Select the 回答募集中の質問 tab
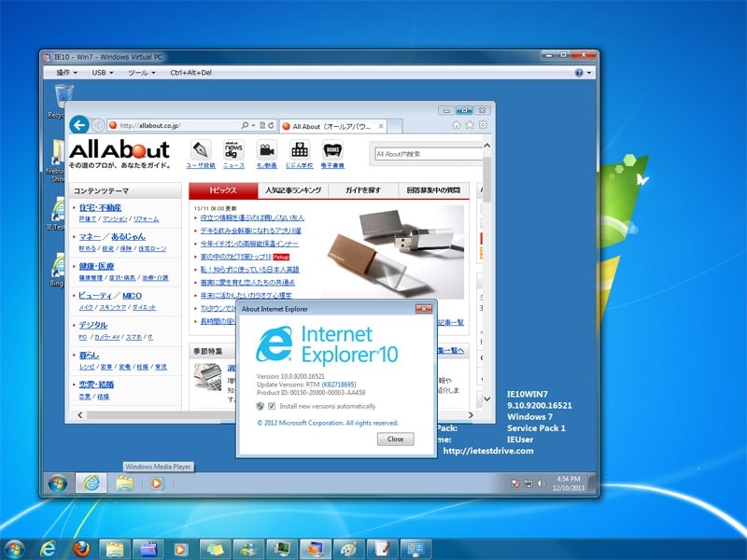Image resolution: width=747 pixels, height=560 pixels. [433, 190]
